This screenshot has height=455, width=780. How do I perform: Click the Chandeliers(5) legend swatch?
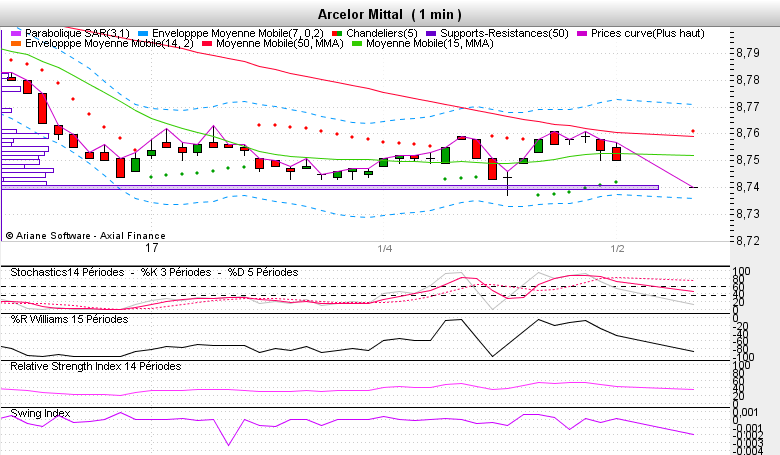[337, 34]
